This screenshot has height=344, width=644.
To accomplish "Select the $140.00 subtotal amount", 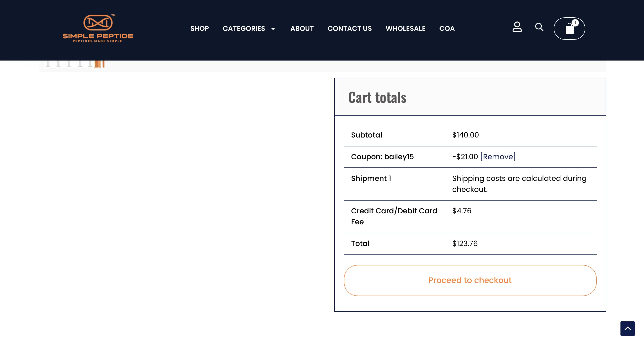I will click(x=465, y=135).
